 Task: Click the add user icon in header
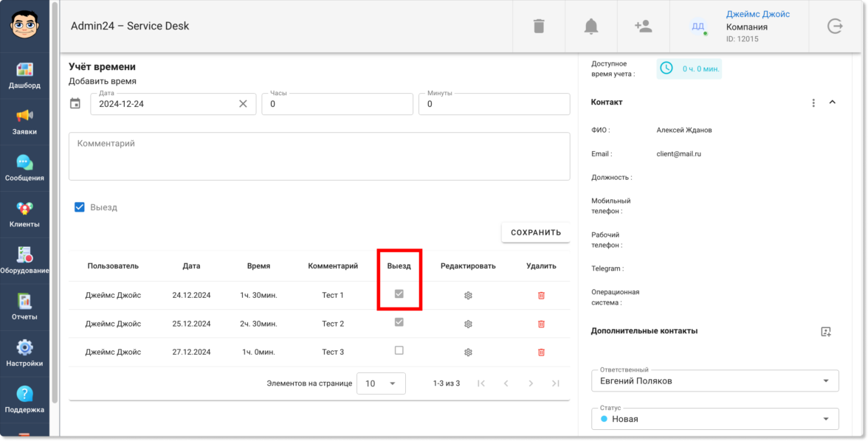tap(643, 27)
